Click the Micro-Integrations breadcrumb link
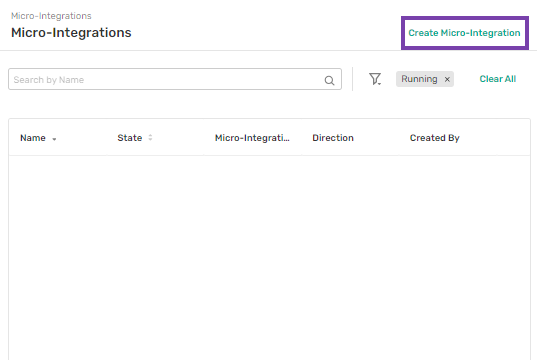This screenshot has height=360, width=537. (x=51, y=16)
